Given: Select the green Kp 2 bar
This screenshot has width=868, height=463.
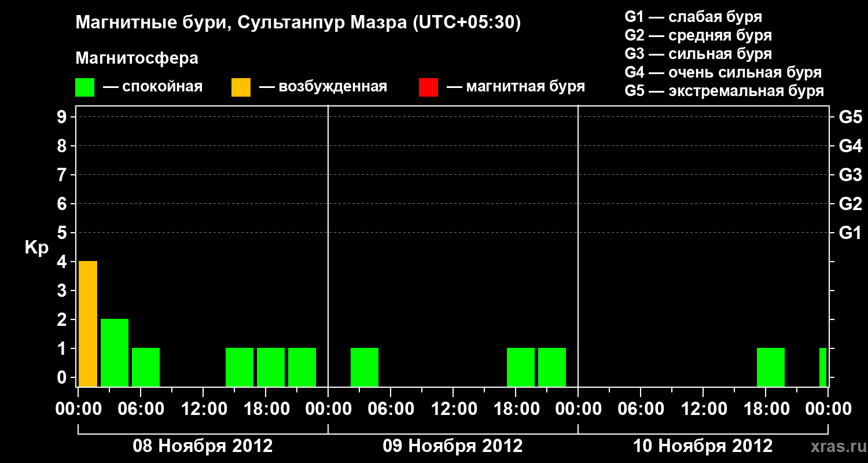Looking at the screenshot, I should [115, 352].
